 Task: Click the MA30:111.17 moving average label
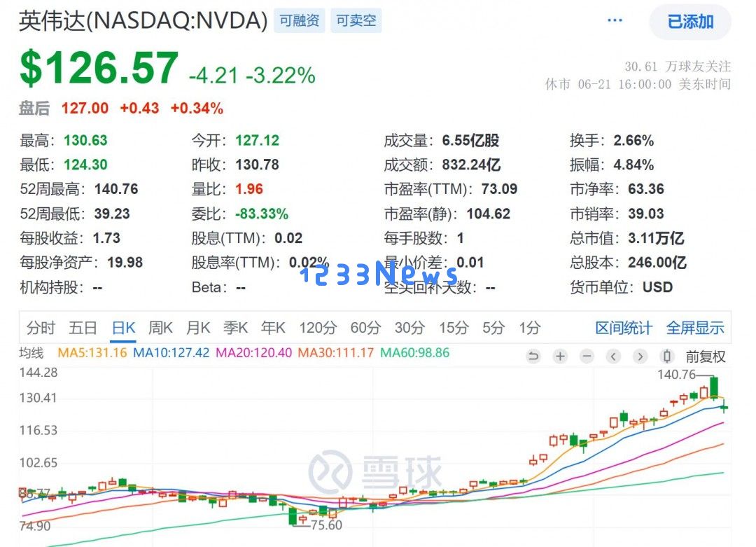335,352
